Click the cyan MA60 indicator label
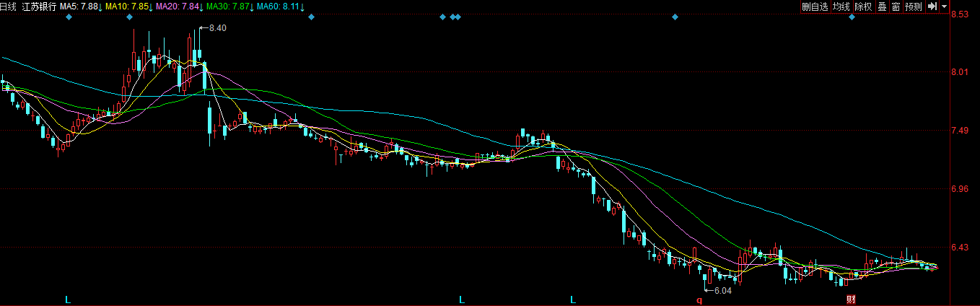Viewport: 980px width, 306px height. click(280, 6)
